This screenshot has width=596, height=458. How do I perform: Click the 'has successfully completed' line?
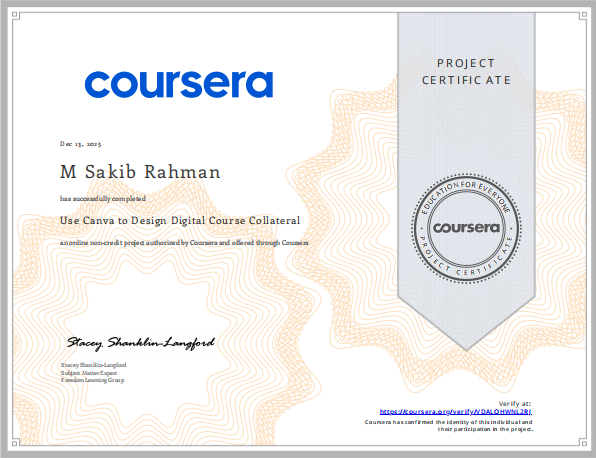point(103,198)
